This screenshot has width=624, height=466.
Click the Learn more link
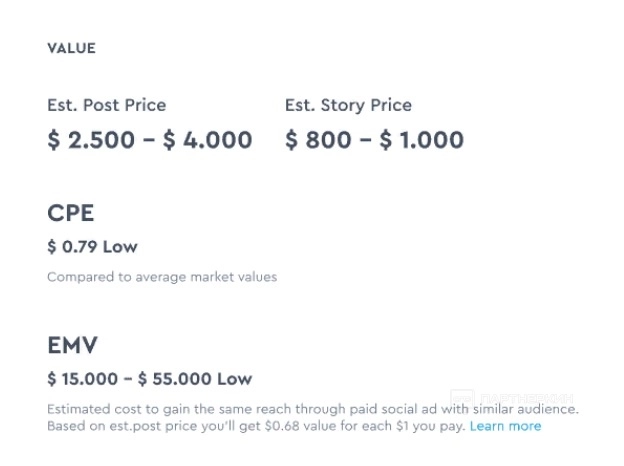pos(505,426)
